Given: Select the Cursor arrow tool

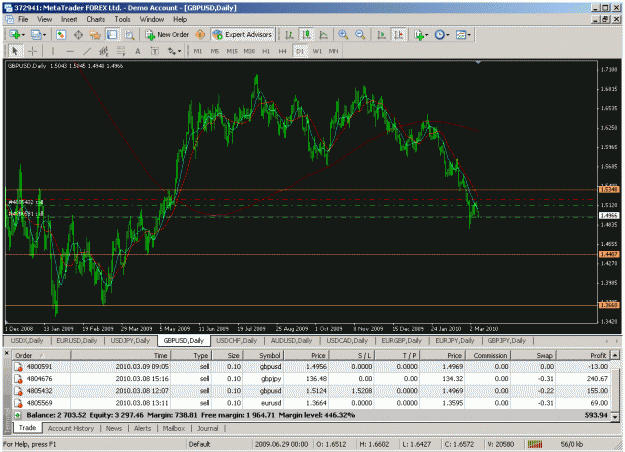Looking at the screenshot, I should pyautogui.click(x=15, y=51).
